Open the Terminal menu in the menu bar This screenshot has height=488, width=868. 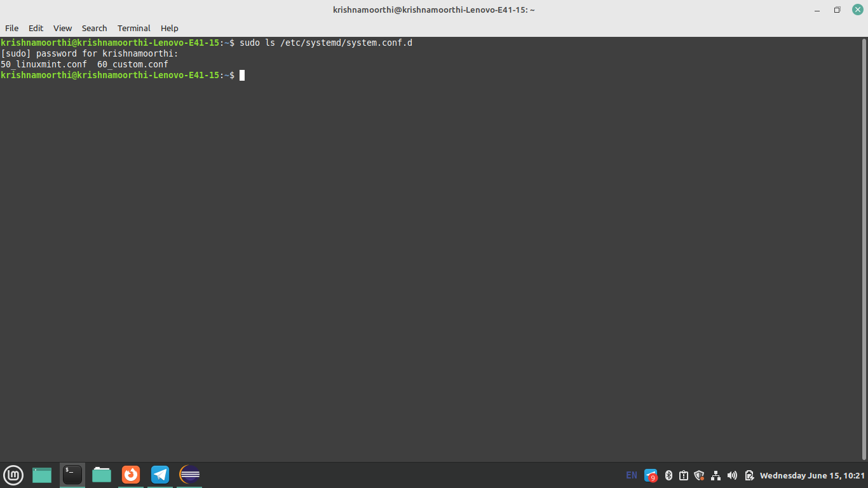coord(133,28)
